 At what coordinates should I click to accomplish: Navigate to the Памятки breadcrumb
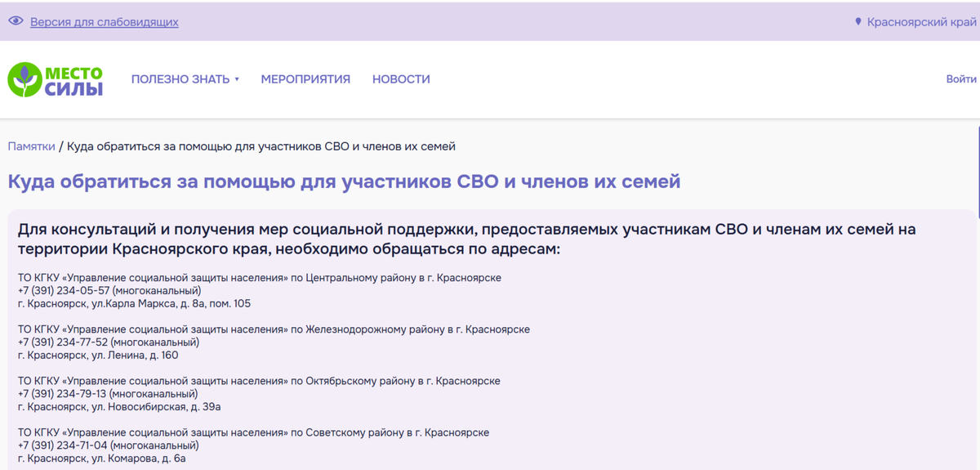pos(31,146)
